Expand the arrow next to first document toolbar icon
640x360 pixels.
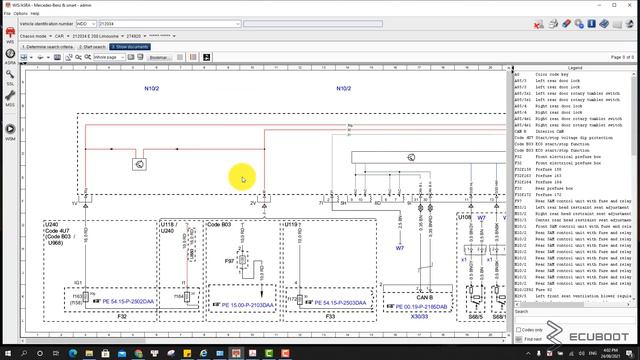pyautogui.click(x=31, y=58)
